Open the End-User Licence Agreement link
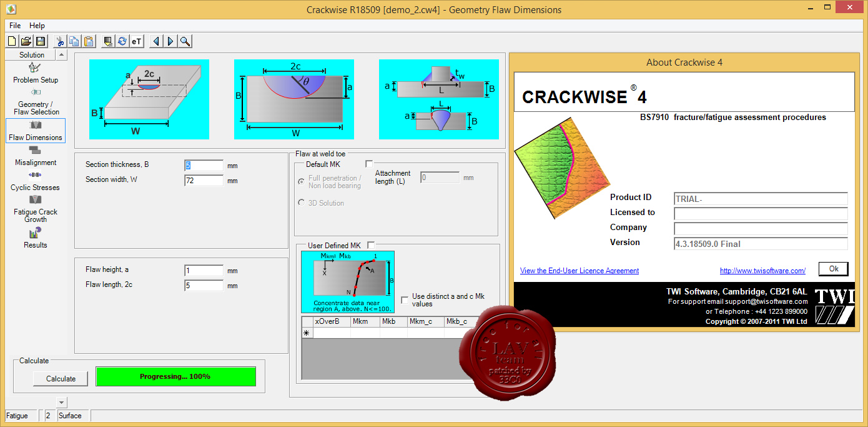Viewport: 868px width, 427px height. [579, 271]
